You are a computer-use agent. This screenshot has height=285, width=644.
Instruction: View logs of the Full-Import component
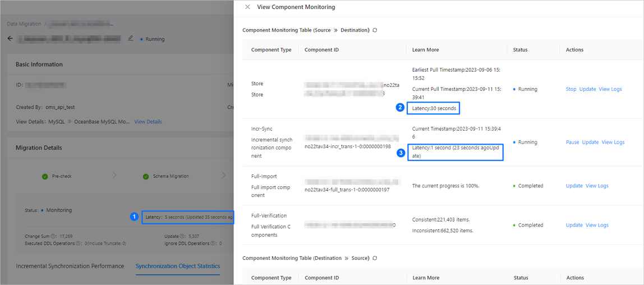click(x=597, y=186)
